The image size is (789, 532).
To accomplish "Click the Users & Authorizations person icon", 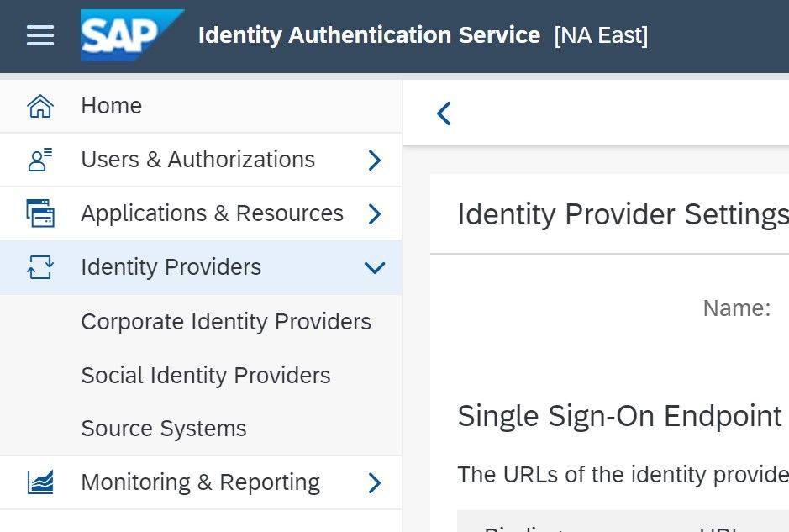I will [x=40, y=160].
